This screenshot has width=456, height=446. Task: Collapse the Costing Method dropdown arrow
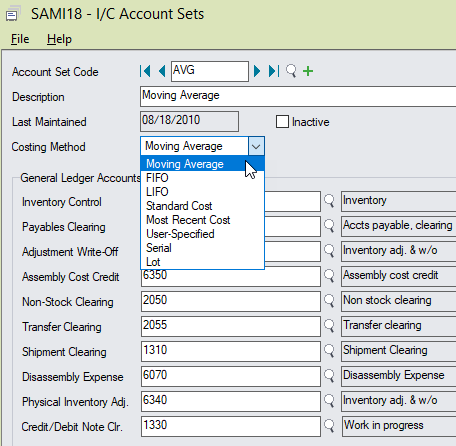coord(256,146)
